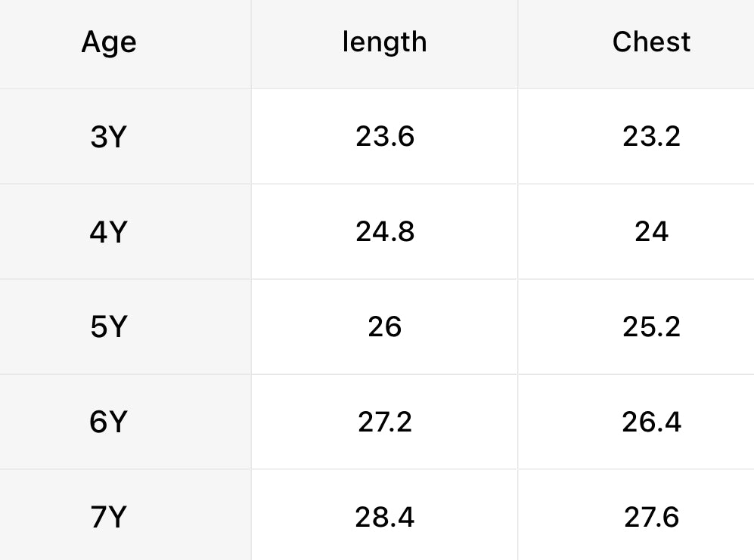Click the Chest column header

click(x=651, y=42)
